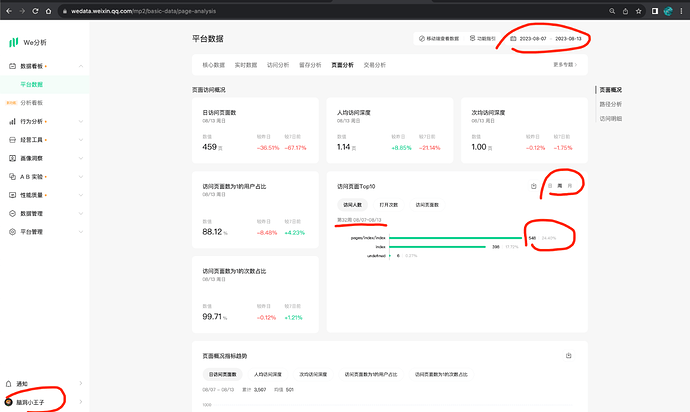Expand the 行为分析 sidebar section

point(81,121)
